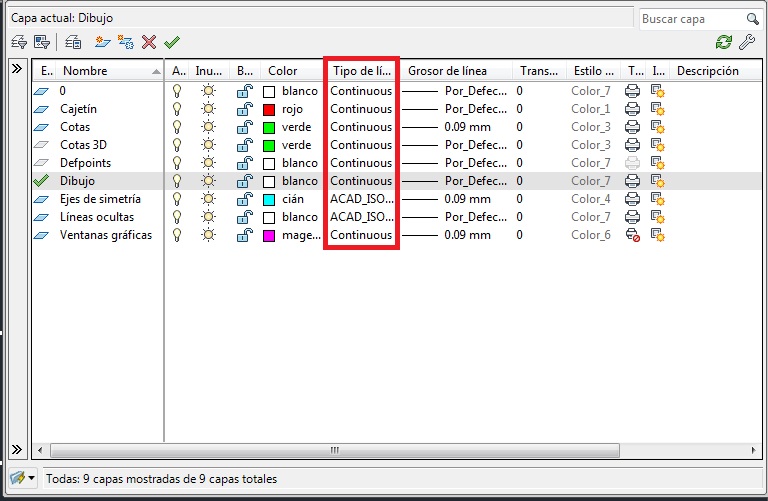Click scrollbar right arrow
Viewport: 768px width, 501px height.
[753, 450]
